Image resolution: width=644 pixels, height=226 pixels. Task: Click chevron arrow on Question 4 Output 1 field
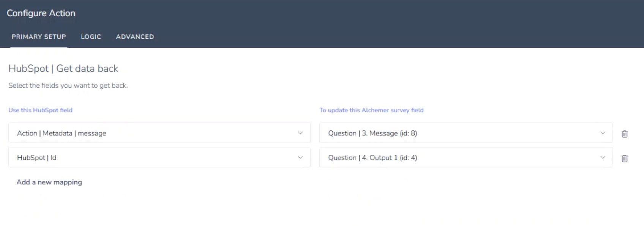click(603, 157)
